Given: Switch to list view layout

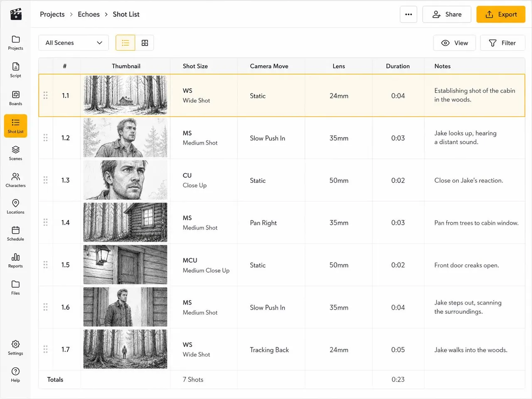Looking at the screenshot, I should [x=126, y=43].
